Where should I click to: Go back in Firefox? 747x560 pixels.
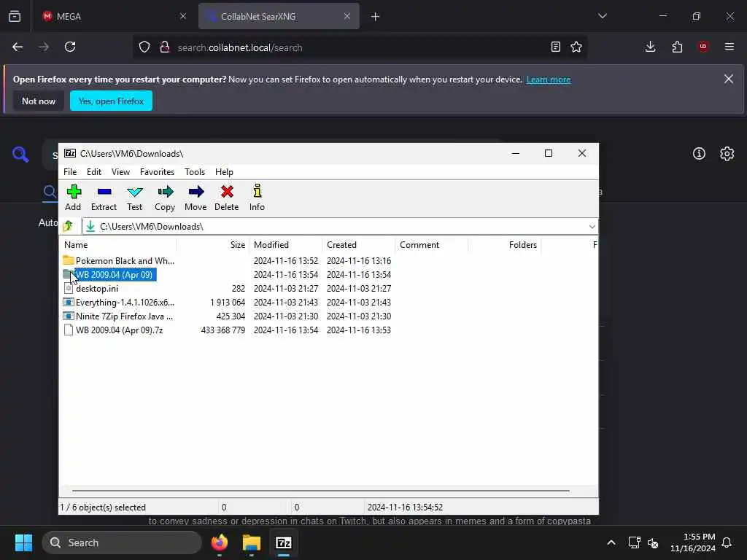click(x=18, y=47)
